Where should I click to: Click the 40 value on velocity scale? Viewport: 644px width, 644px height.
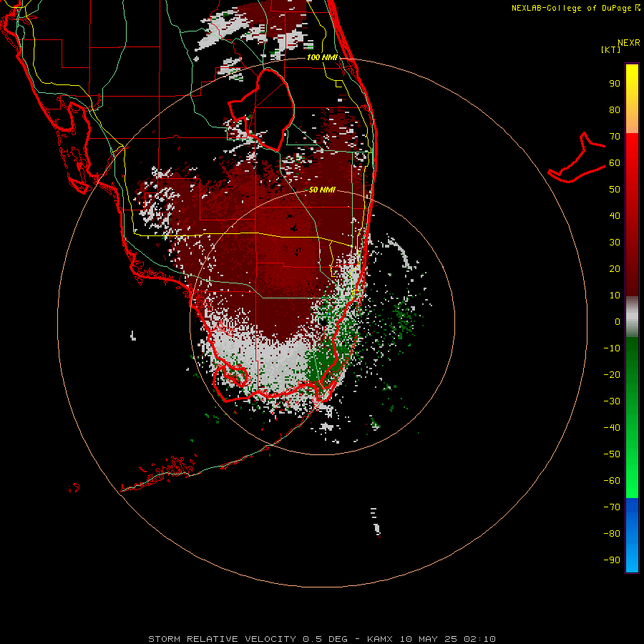click(x=615, y=215)
